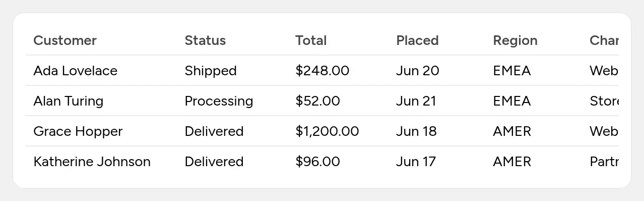Open the Grace Hopper row

[x=322, y=131]
